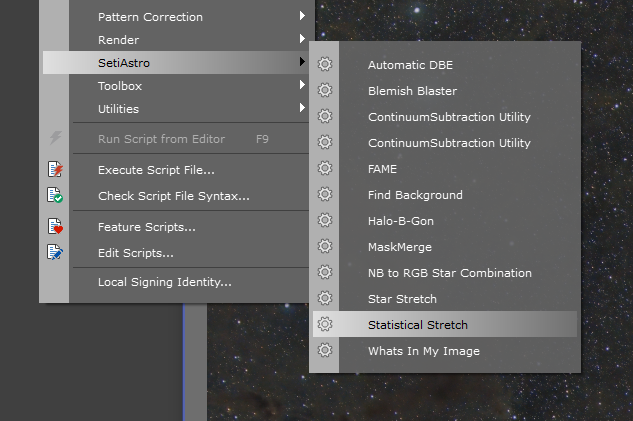
Task: Open Local Signing Identity settings
Action: pyautogui.click(x=164, y=282)
